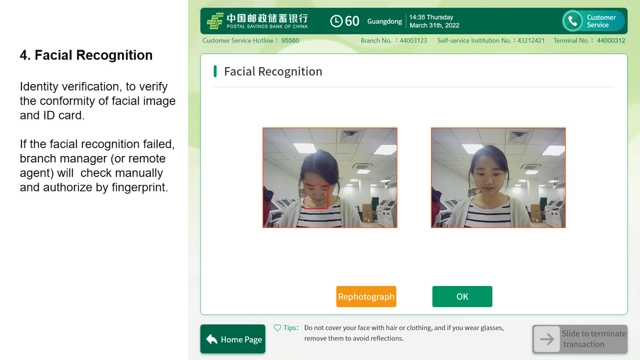Select the right captured face photo
Screen dimensions: 640x360
[x=498, y=178]
